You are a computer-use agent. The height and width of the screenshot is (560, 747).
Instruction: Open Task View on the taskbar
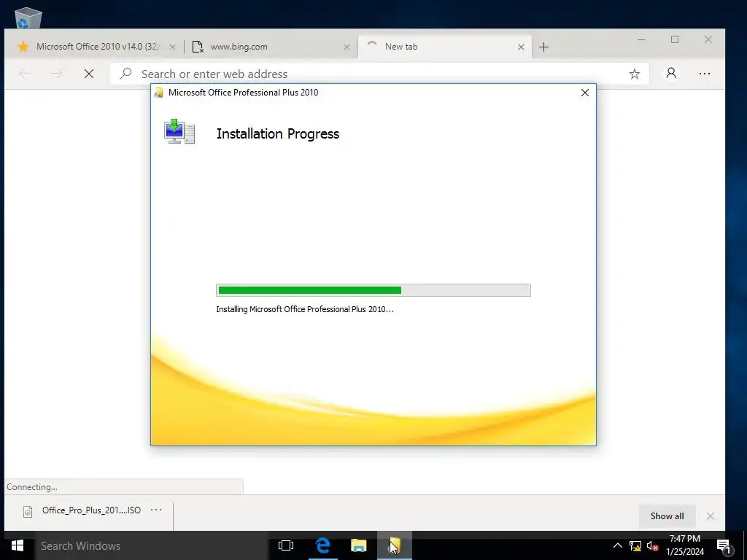(x=286, y=545)
